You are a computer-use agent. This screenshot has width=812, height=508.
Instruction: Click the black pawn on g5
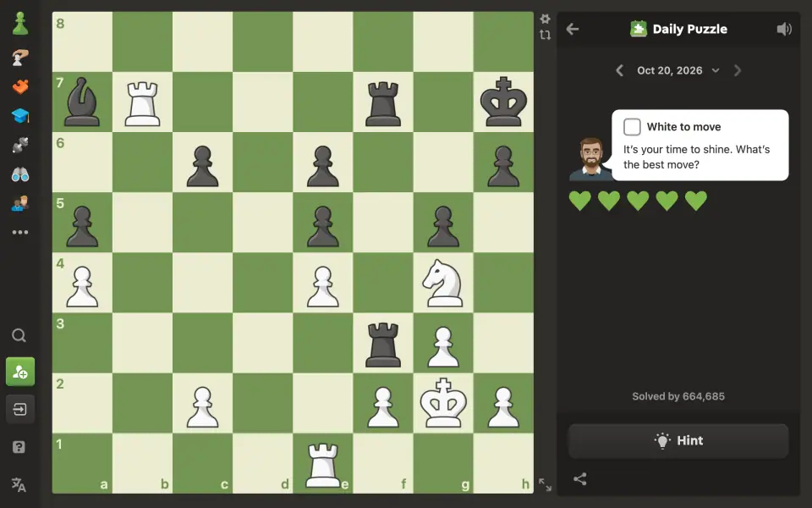tap(443, 227)
